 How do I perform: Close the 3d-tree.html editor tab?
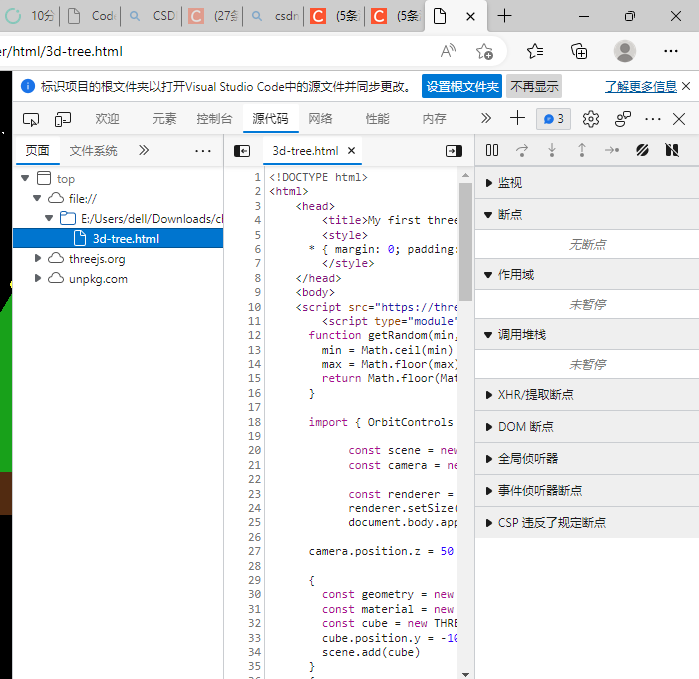coord(352,151)
